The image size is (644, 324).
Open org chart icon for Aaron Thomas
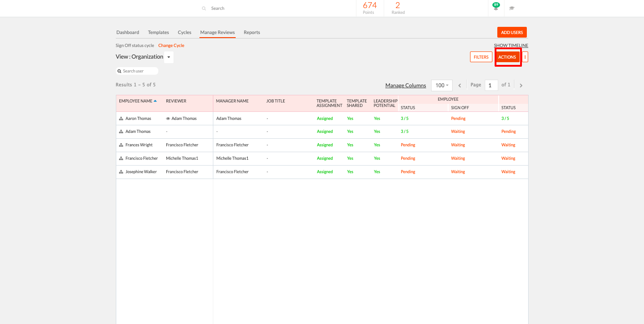(x=121, y=119)
